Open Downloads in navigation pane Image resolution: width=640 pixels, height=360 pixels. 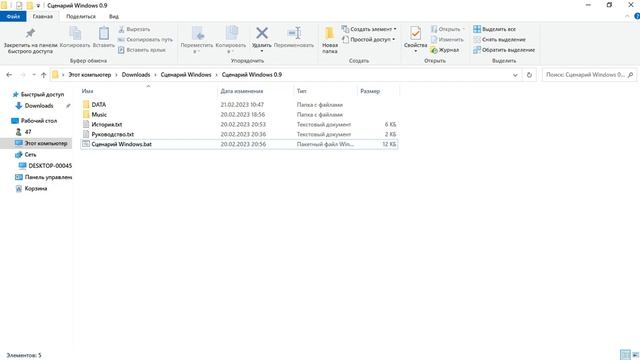click(39, 106)
